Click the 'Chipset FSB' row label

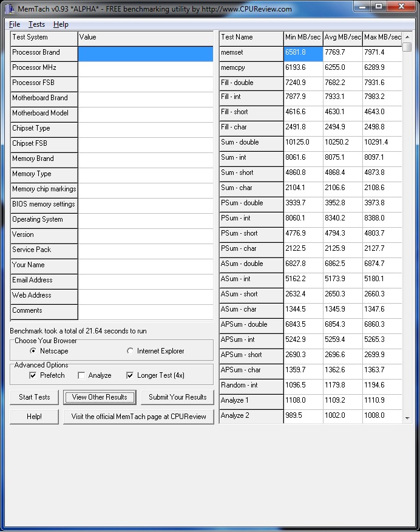click(x=44, y=145)
